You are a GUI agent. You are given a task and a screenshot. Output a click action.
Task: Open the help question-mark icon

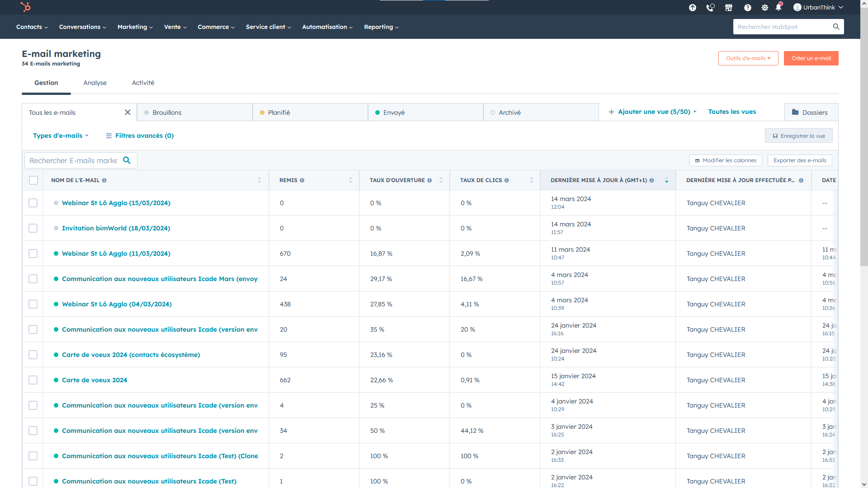point(747,7)
